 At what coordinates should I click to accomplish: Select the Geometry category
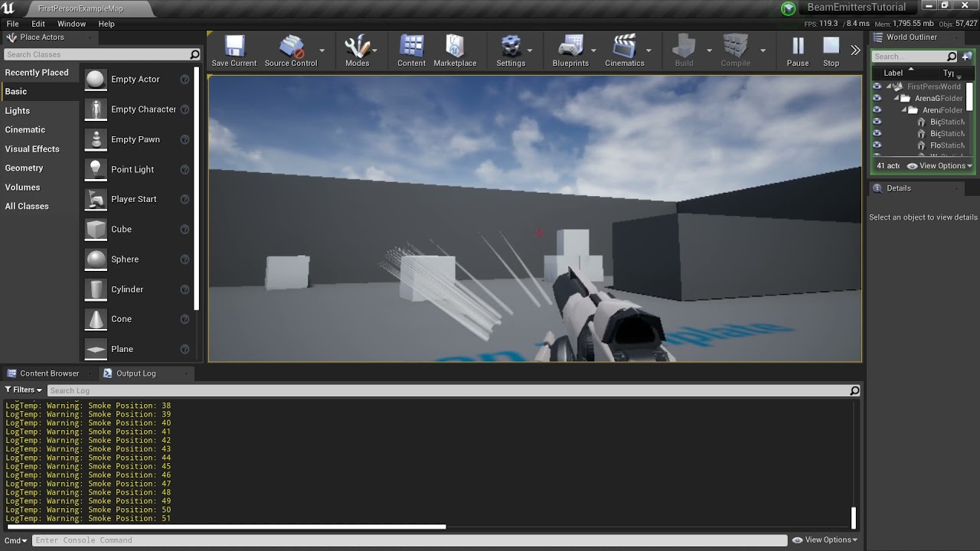tap(24, 168)
